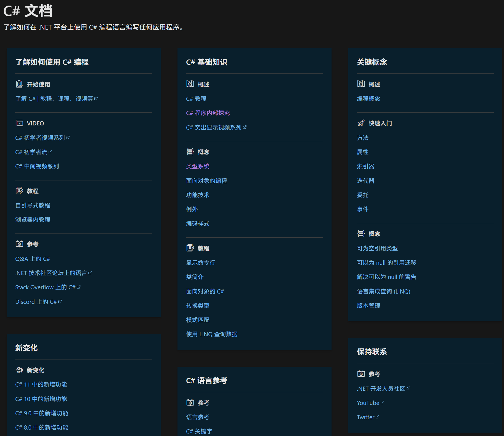Click the rocket 快速入门 icon
504x436 pixels.
361,123
